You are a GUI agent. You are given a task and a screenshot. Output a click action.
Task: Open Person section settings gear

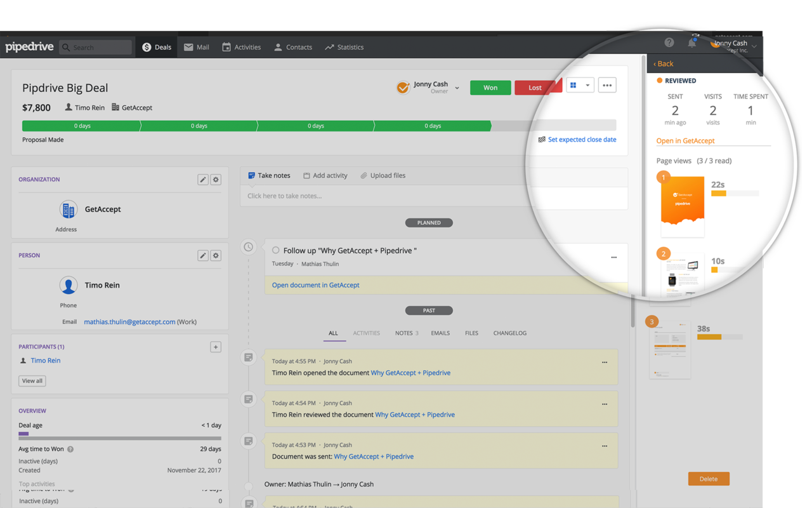coord(216,255)
